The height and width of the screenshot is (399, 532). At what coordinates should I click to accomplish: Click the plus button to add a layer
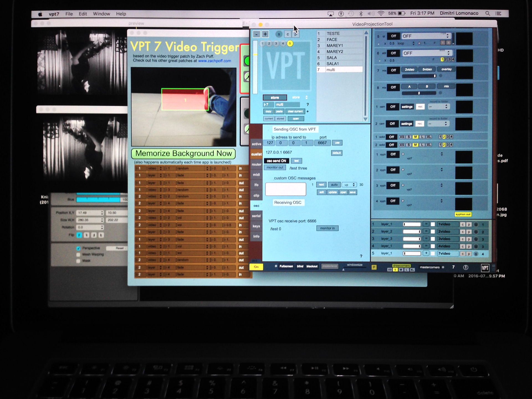point(265,34)
